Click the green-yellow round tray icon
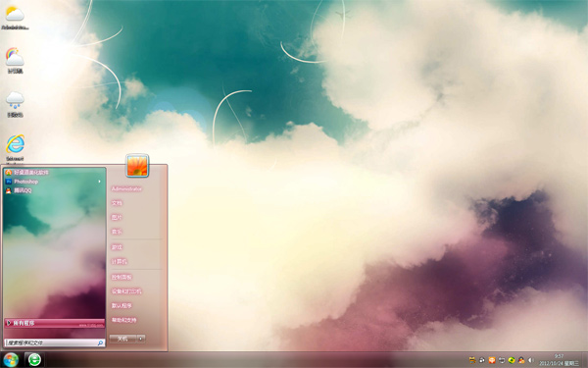Viewport: 588px width, 368px height. click(x=512, y=360)
